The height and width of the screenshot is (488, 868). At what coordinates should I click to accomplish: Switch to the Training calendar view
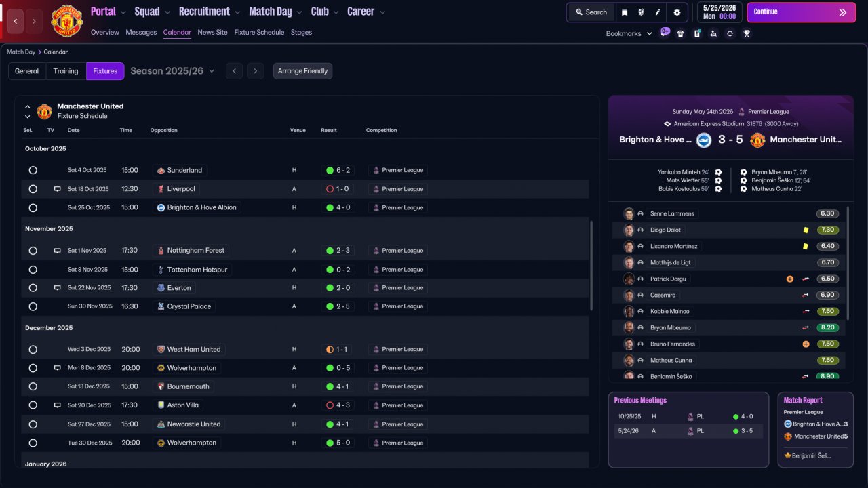66,71
